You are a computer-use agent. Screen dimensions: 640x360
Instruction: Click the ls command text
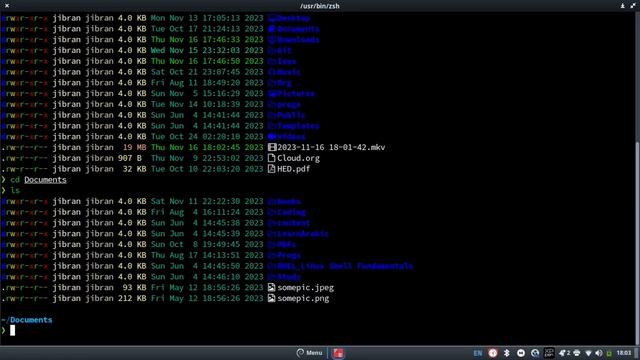(15, 190)
